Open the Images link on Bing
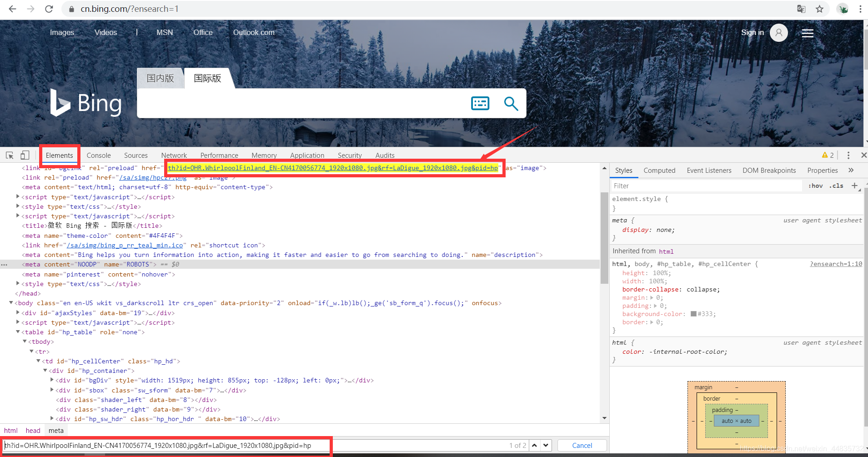Image resolution: width=868 pixels, height=457 pixels. click(62, 32)
